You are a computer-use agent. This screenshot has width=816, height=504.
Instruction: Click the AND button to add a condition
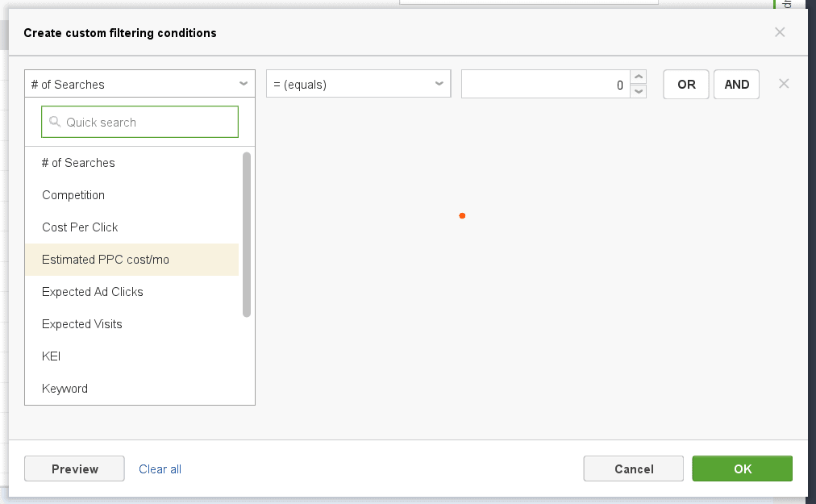click(x=736, y=84)
